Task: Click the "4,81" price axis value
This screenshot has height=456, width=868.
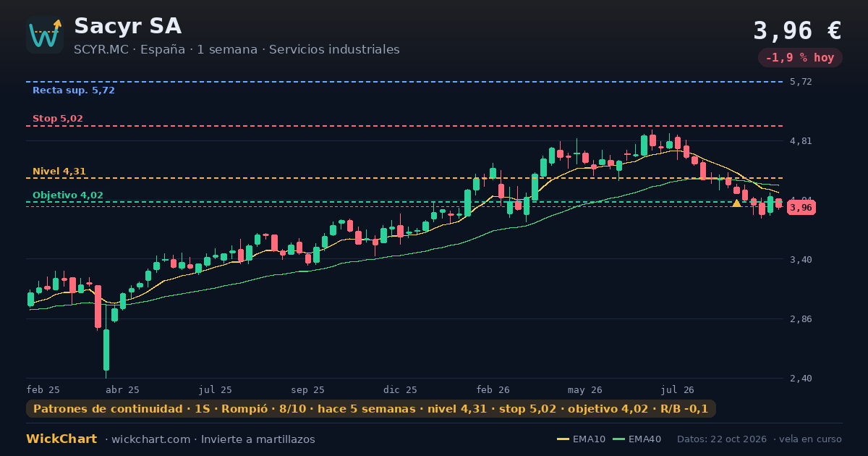Action: 801,141
